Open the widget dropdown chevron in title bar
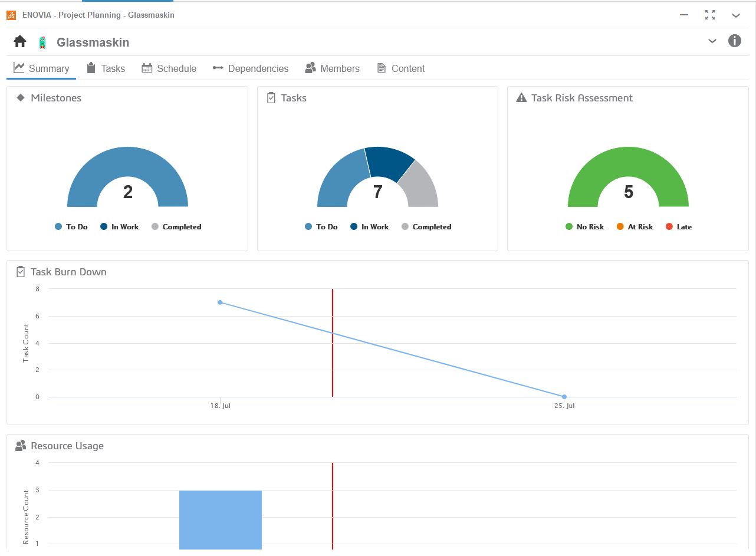Screen dimensions: 756x556 click(x=735, y=15)
